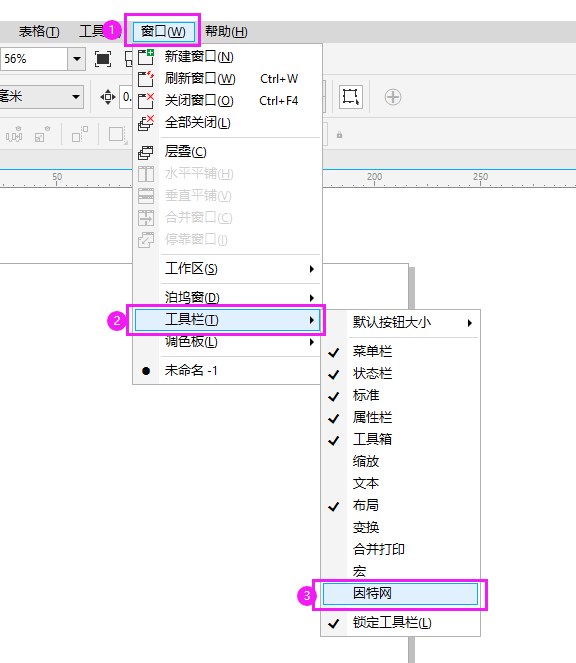576x663 pixels.
Task: Toggle the 状态栏 toolbar visibility
Action: [400, 373]
